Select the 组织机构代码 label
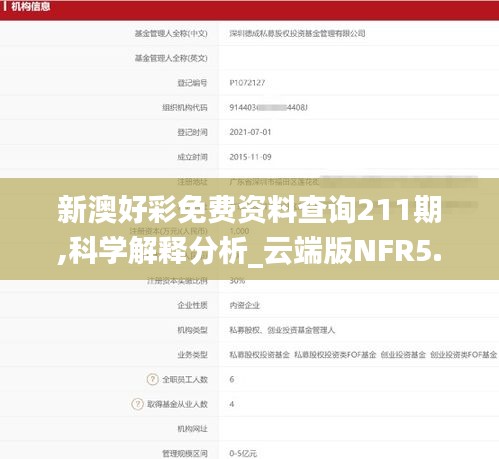Image resolution: width=499 pixels, height=459 pixels. pos(185,107)
